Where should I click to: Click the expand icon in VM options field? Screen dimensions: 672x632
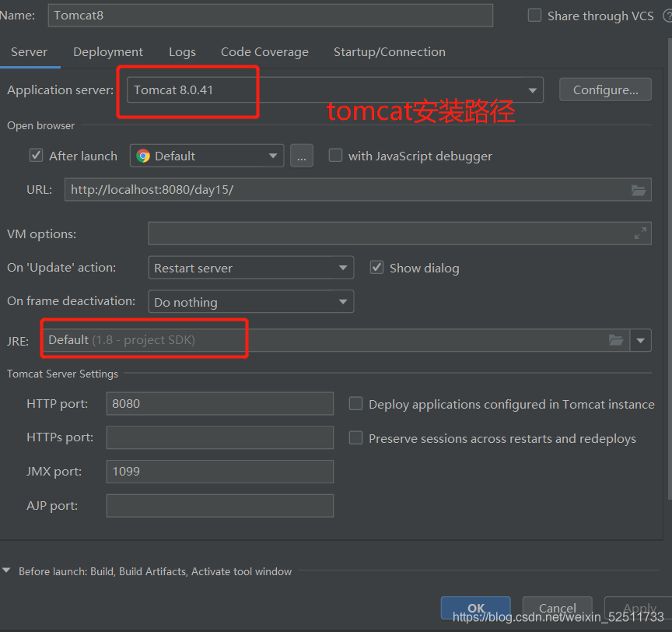pyautogui.click(x=640, y=233)
